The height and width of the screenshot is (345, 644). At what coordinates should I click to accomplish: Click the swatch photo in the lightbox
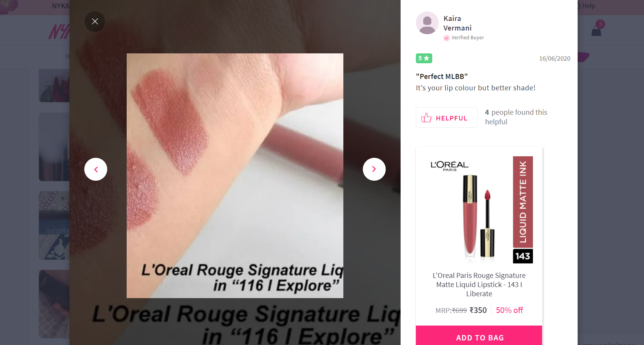[x=235, y=176]
